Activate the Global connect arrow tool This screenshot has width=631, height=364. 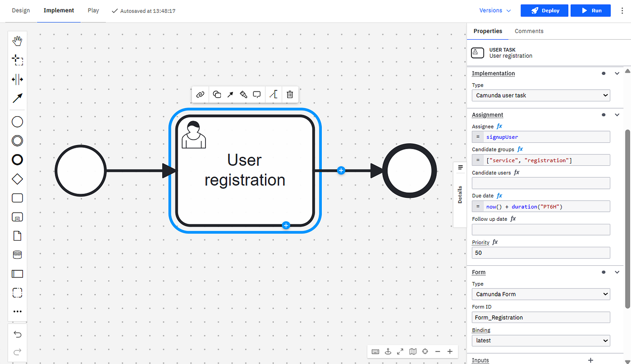[17, 98]
